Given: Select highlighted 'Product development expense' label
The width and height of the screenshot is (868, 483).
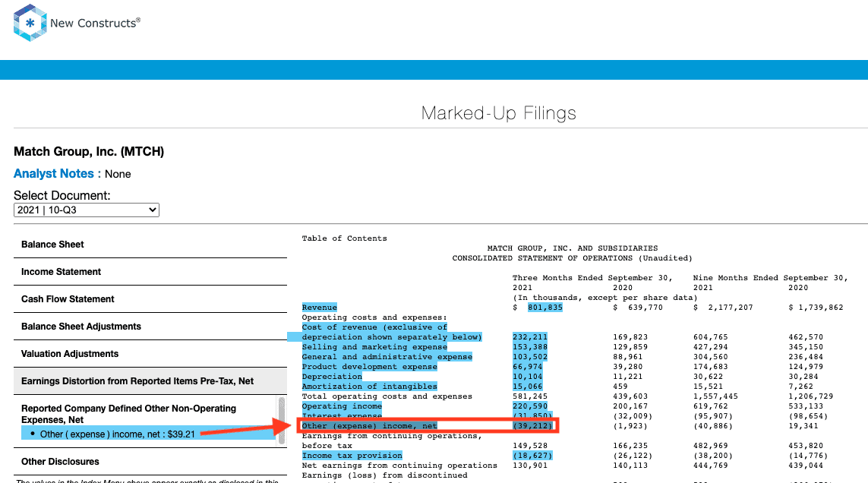Looking at the screenshot, I should pyautogui.click(x=369, y=367).
